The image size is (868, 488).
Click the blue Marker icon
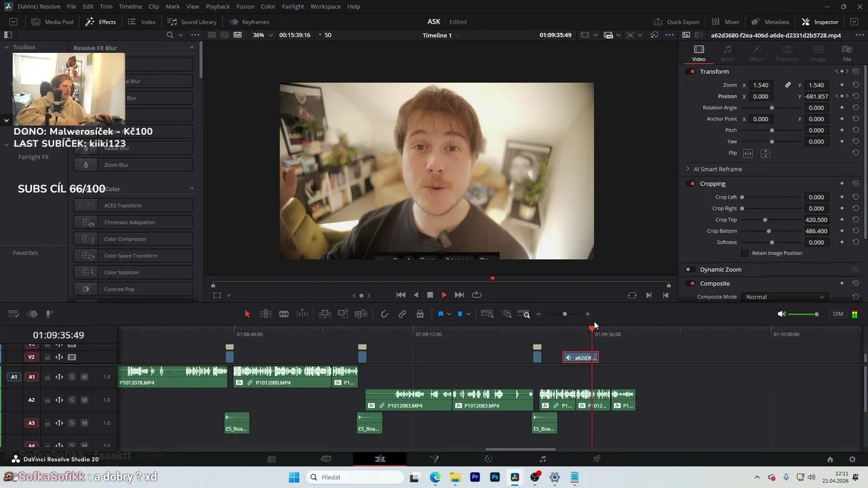[460, 314]
